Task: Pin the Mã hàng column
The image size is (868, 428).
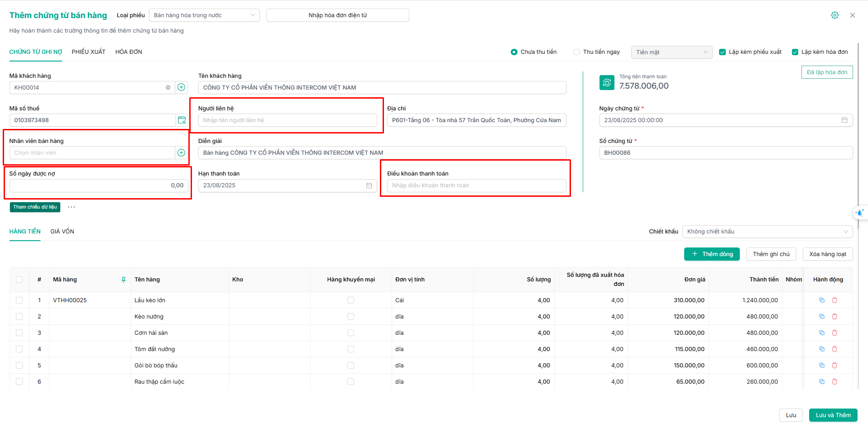Action: point(124,280)
